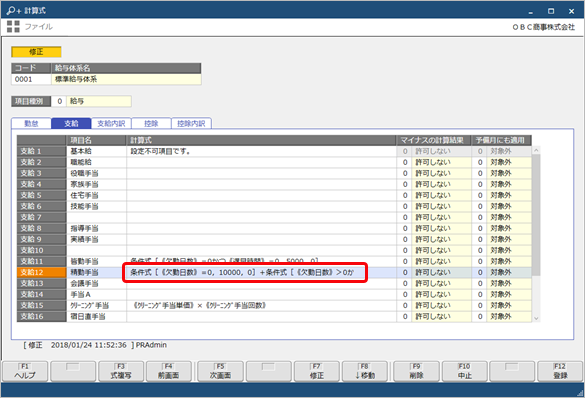Click the F8 ↓移動 button

365,371
